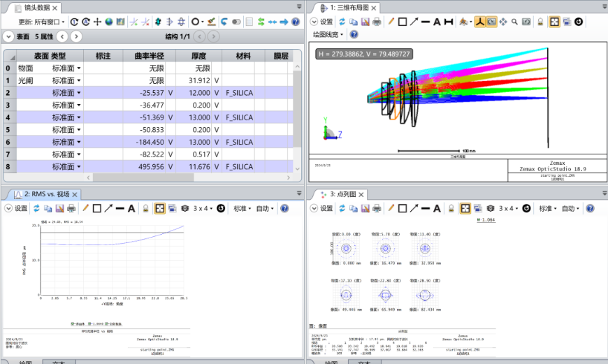Open the 绘图线宽 dropdown in 3D layout
608x364 pixels.
[x=330, y=34]
